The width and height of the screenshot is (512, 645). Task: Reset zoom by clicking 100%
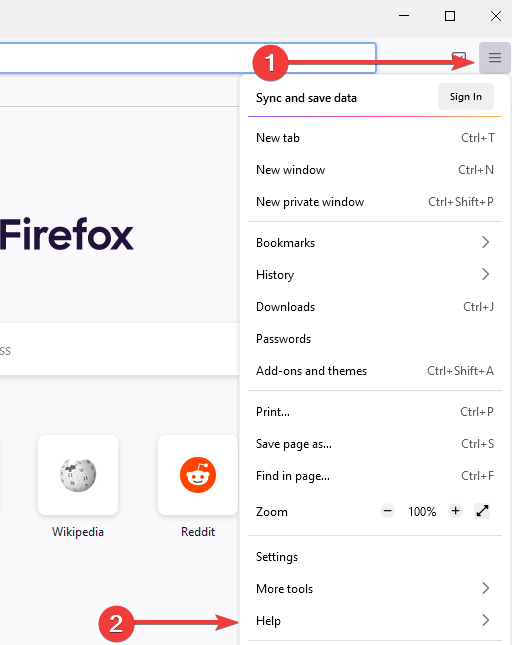[422, 511]
